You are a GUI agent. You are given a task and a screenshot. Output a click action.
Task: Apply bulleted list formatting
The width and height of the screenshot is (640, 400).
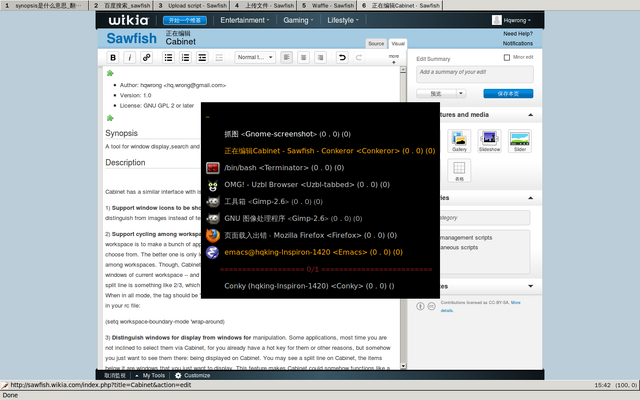tap(168, 58)
